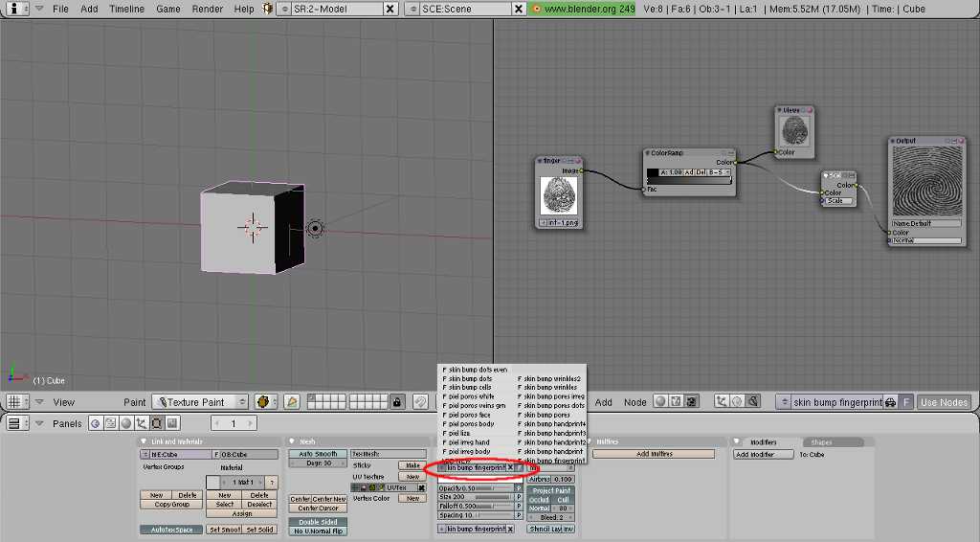
Task: Toggle fake user F button in node header
Action: point(906,402)
